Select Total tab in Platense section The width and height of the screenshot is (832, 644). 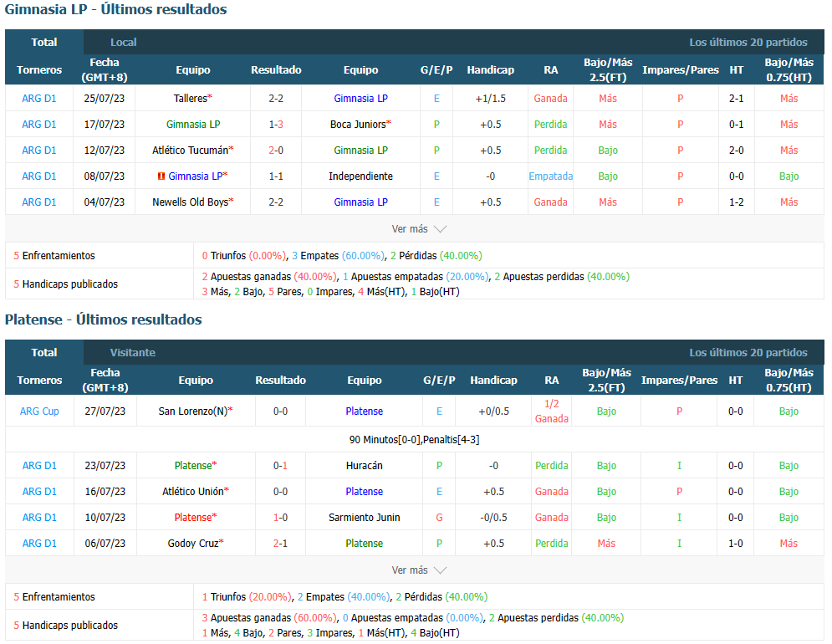coord(44,353)
